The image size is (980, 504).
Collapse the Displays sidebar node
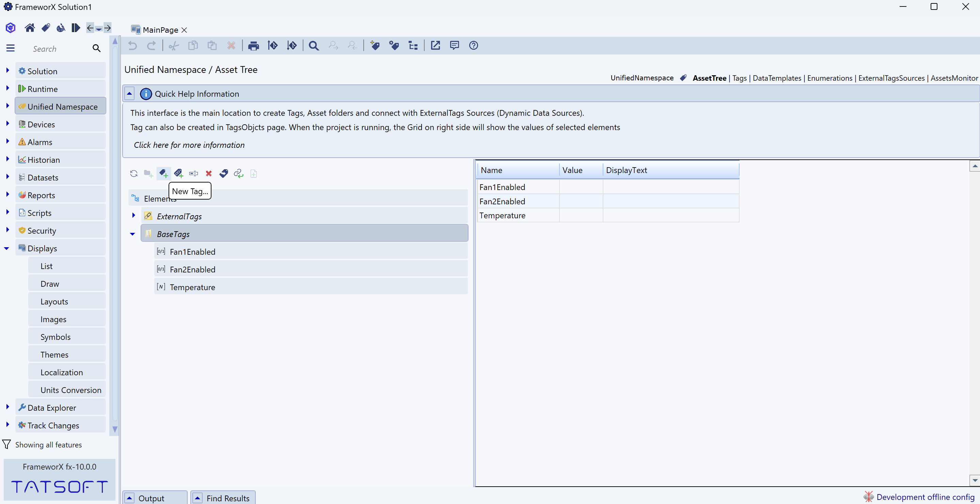[x=7, y=248]
